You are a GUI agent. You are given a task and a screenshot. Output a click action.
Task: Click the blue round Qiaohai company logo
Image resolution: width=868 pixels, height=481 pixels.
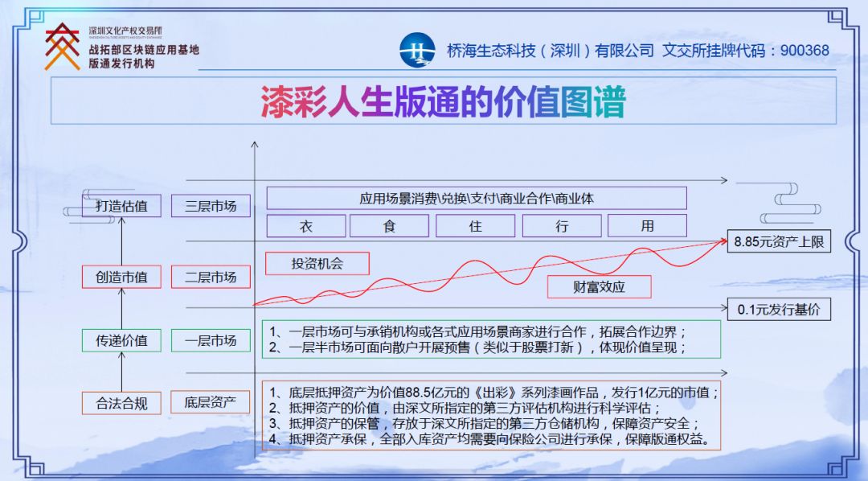click(417, 51)
